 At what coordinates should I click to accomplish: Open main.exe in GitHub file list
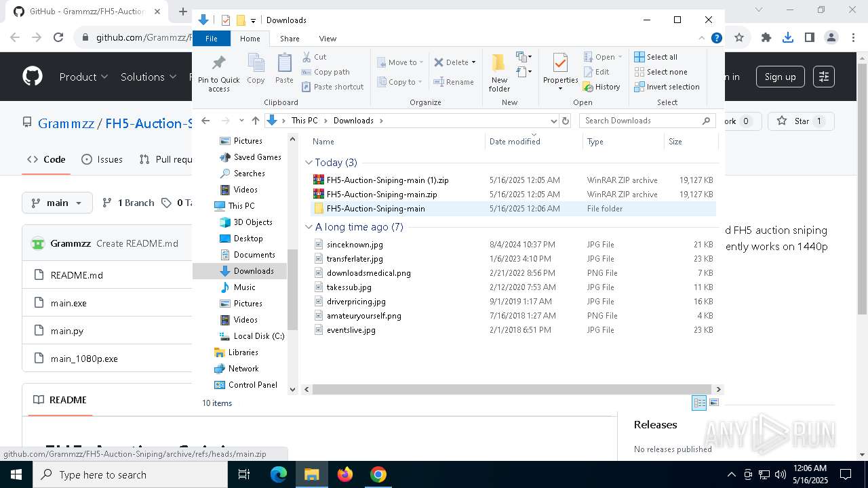[x=68, y=303]
